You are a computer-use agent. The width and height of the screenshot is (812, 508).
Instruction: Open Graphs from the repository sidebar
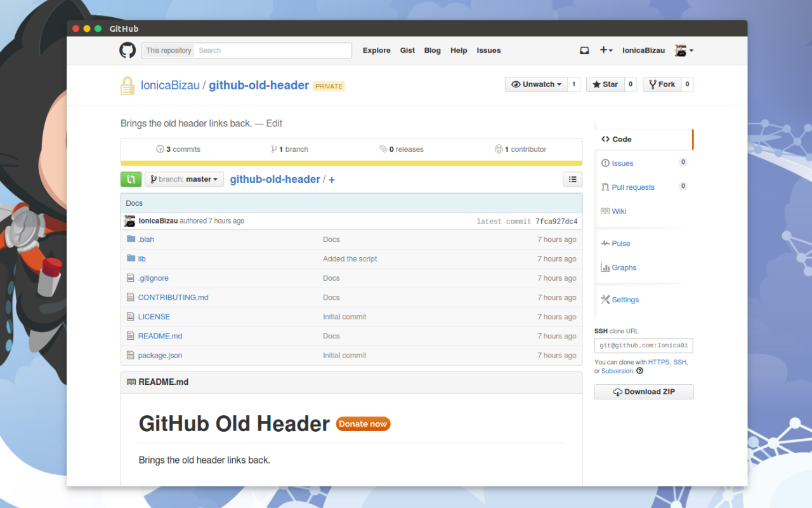623,267
